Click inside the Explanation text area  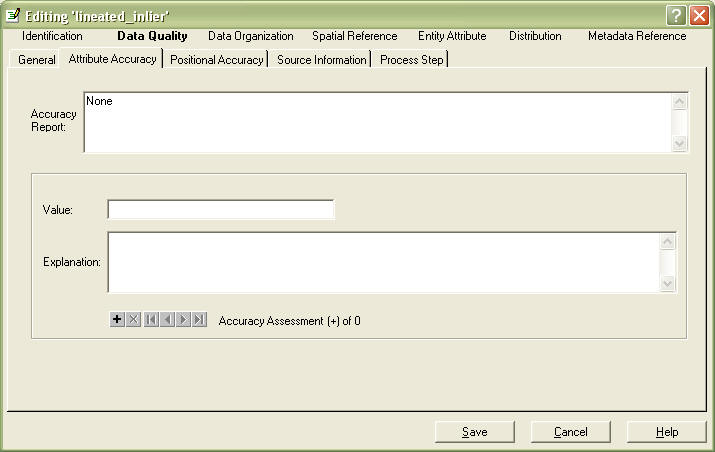click(382, 262)
